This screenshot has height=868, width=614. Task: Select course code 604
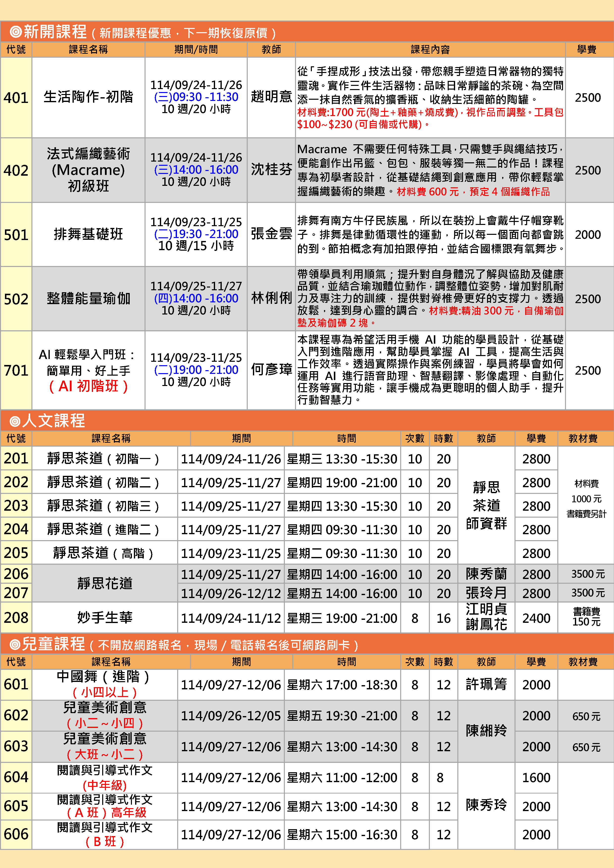pyautogui.click(x=16, y=777)
